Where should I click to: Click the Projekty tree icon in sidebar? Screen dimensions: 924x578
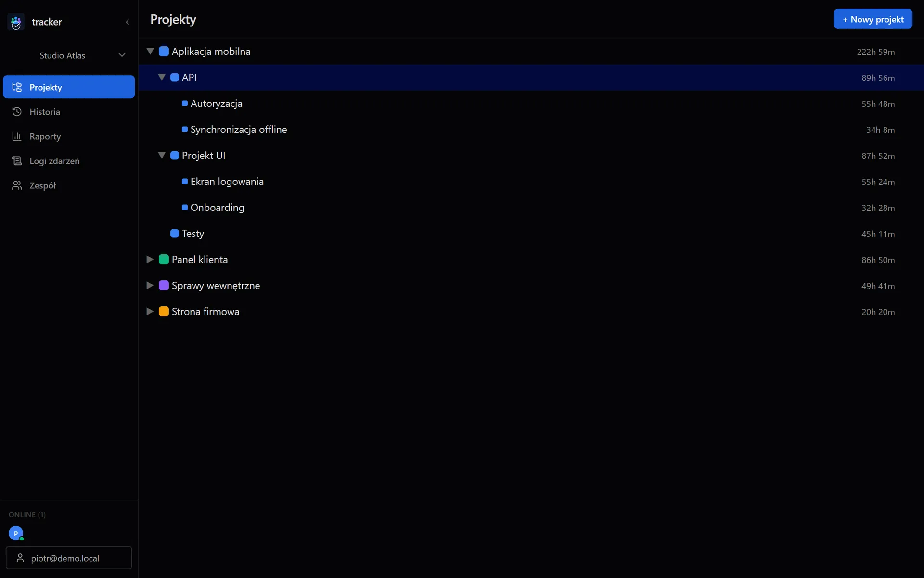(17, 87)
